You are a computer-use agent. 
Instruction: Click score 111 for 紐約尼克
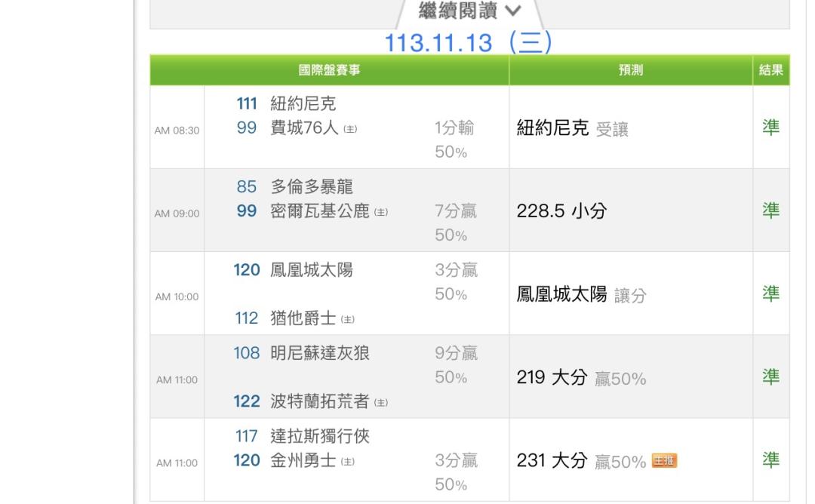pyautogui.click(x=247, y=103)
